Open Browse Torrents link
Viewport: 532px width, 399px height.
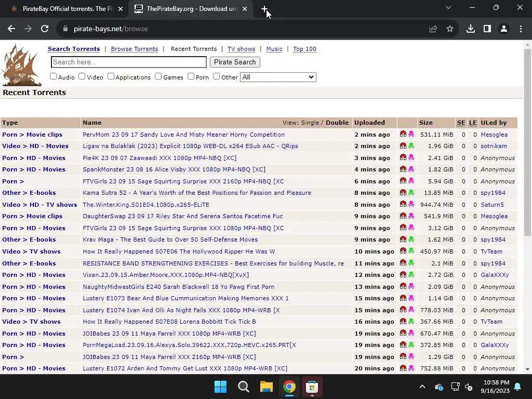pyautogui.click(x=135, y=49)
